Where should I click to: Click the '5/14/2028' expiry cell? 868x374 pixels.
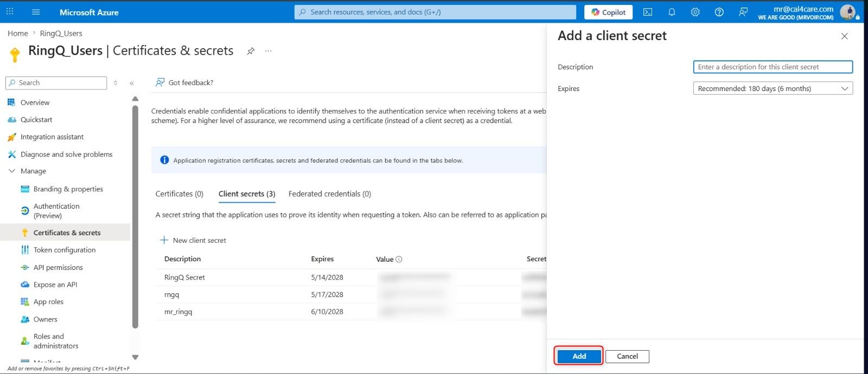click(x=327, y=277)
